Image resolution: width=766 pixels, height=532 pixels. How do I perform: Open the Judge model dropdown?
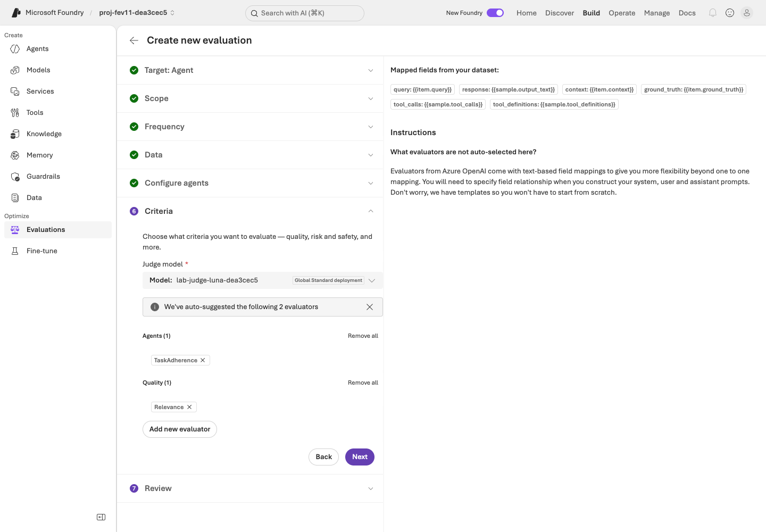pos(263,280)
